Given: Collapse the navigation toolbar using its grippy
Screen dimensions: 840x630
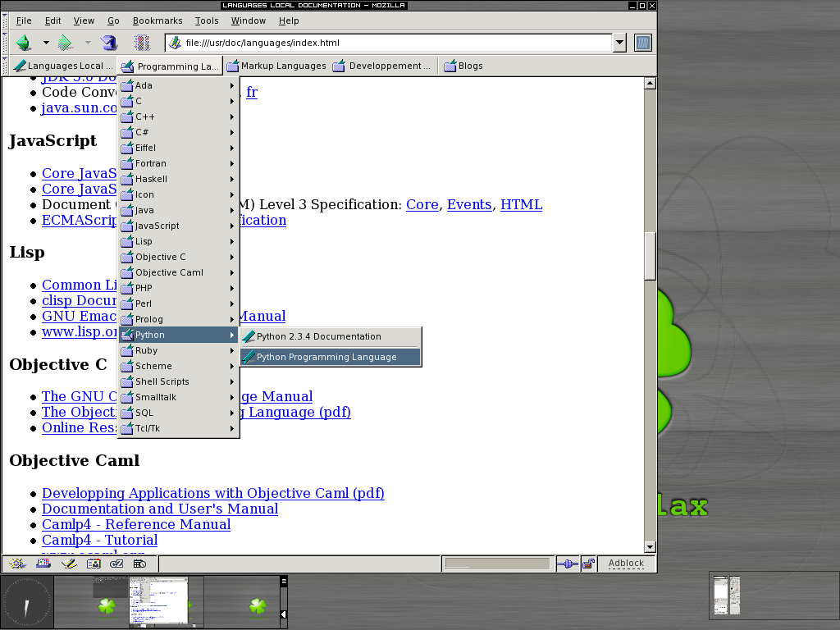Looking at the screenshot, I should point(5,43).
